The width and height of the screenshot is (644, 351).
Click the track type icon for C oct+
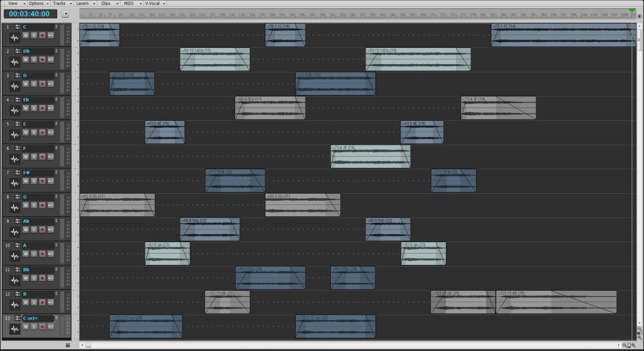18,318
